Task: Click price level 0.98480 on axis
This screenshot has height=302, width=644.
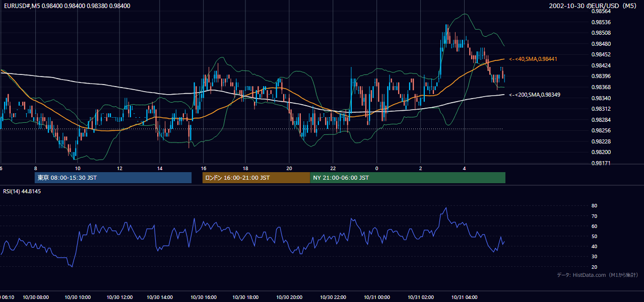Action: (x=601, y=44)
